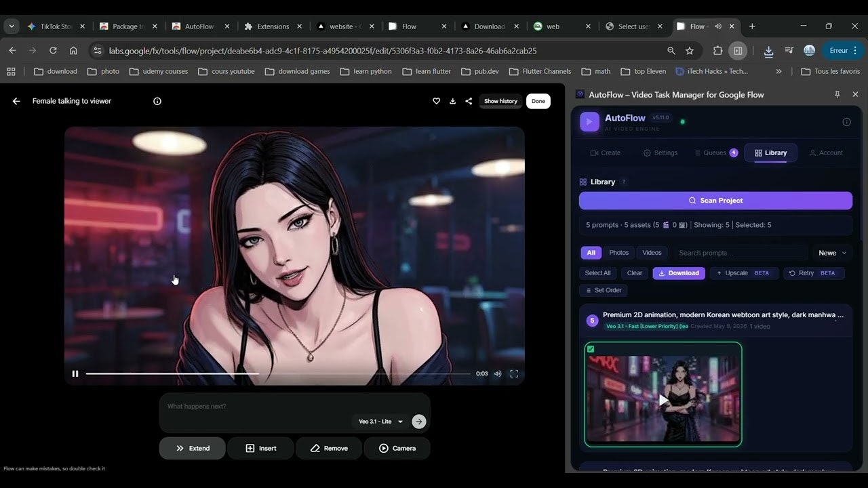Open a new browser tab
The width and height of the screenshot is (868, 488).
tap(752, 26)
